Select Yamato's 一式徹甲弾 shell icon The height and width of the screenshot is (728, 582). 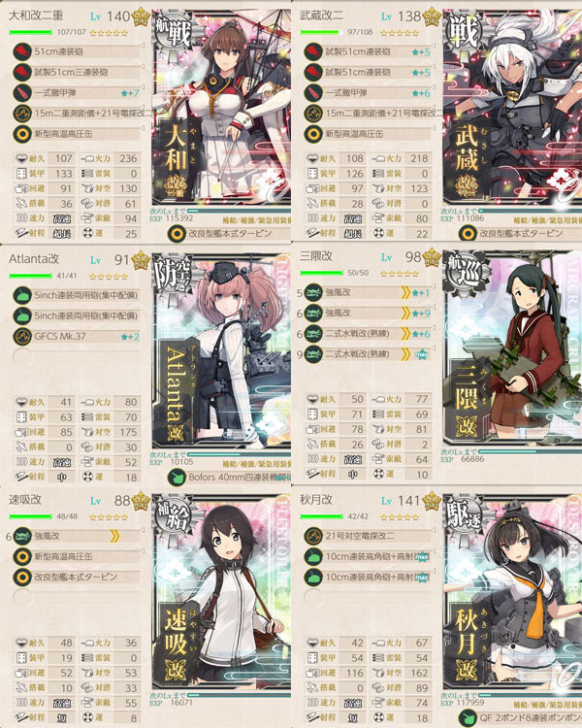pos(22,93)
